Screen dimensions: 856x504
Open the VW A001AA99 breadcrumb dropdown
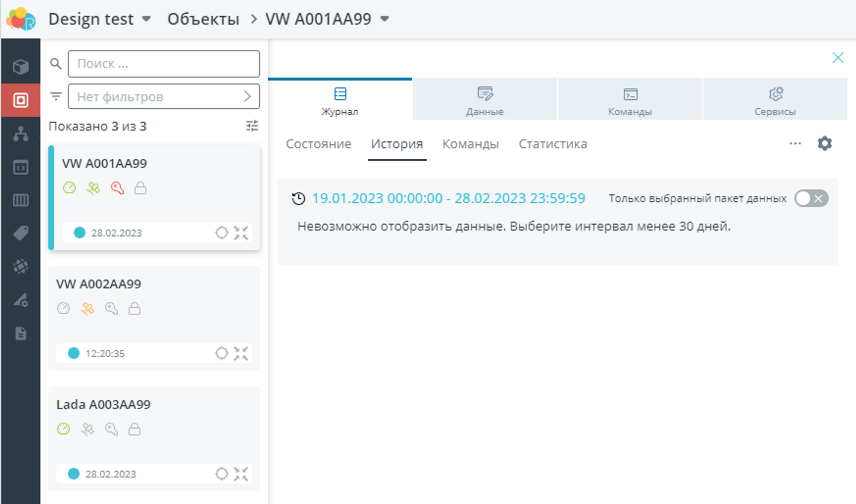click(x=385, y=19)
